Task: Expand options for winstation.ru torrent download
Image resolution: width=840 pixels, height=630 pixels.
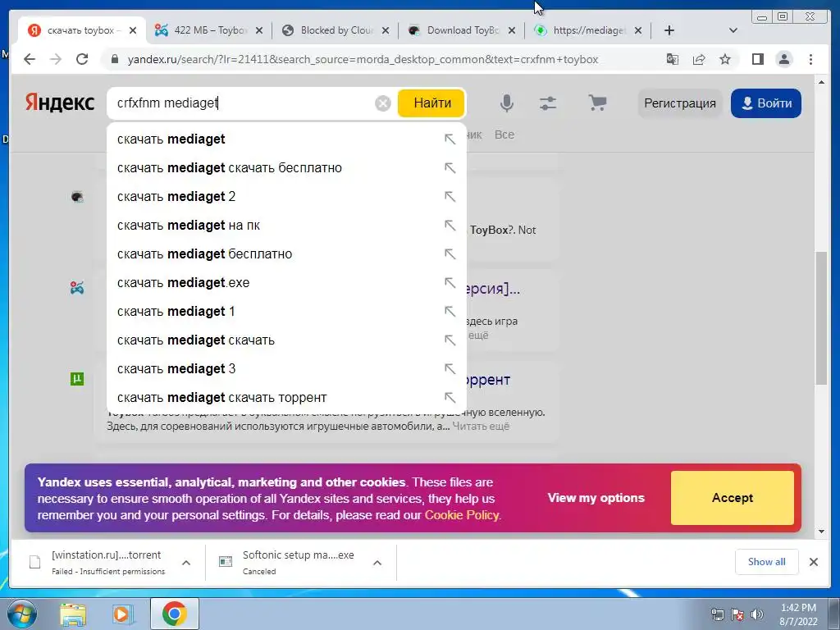Action: point(186,563)
